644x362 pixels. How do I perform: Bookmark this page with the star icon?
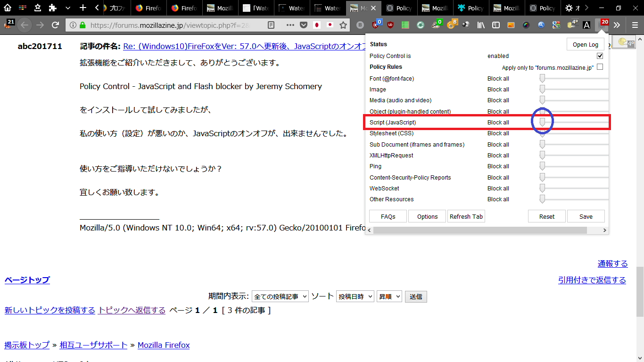(x=343, y=25)
